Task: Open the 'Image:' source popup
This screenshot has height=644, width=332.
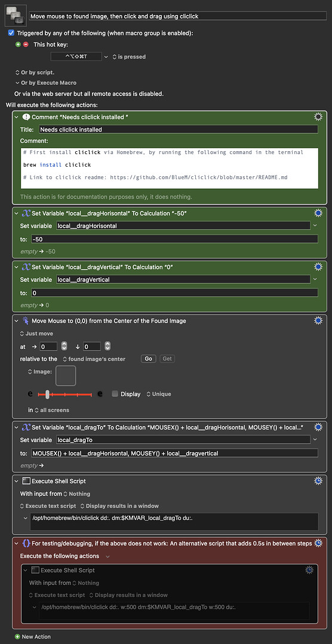Action: 40,372
